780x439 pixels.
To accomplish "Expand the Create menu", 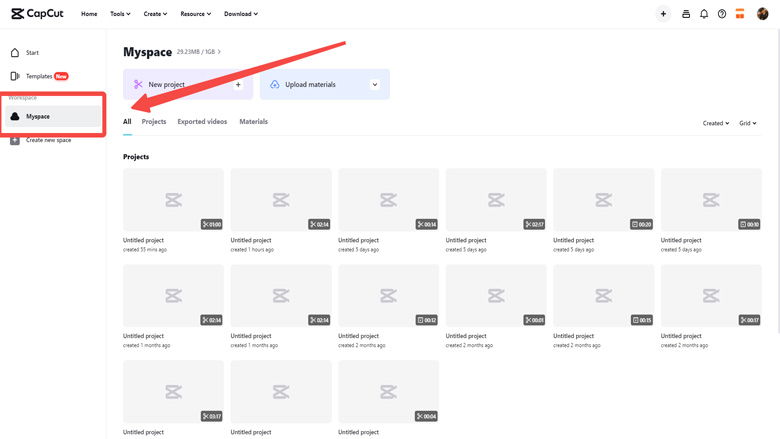I will tap(155, 14).
